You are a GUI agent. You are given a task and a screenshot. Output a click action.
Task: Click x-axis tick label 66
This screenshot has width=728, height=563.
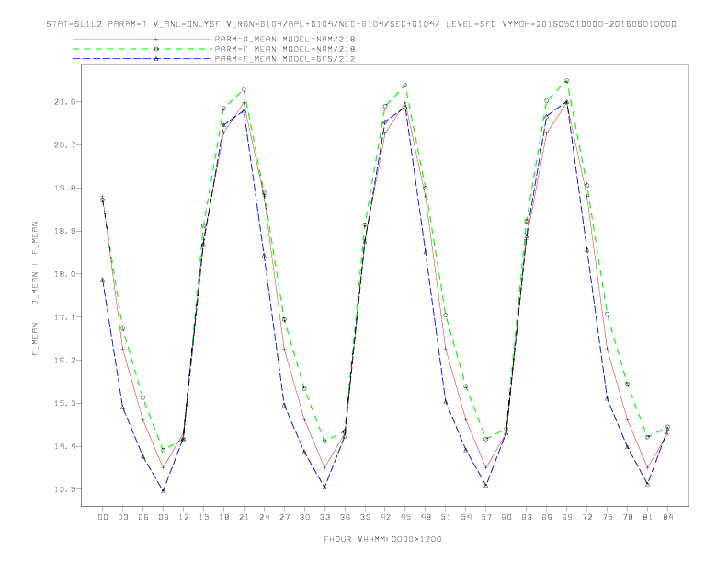point(547,517)
